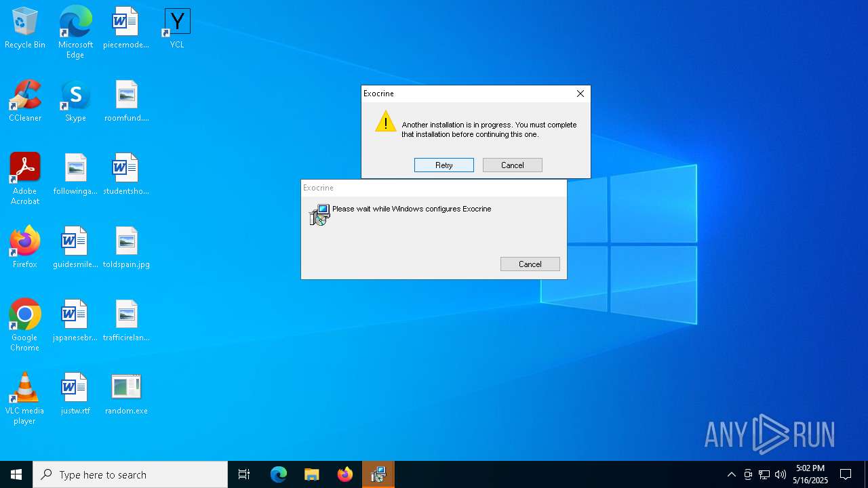This screenshot has height=488, width=868.
Task: Click 'Please wait while Windows configures Exocrine' text
Action: [412, 209]
